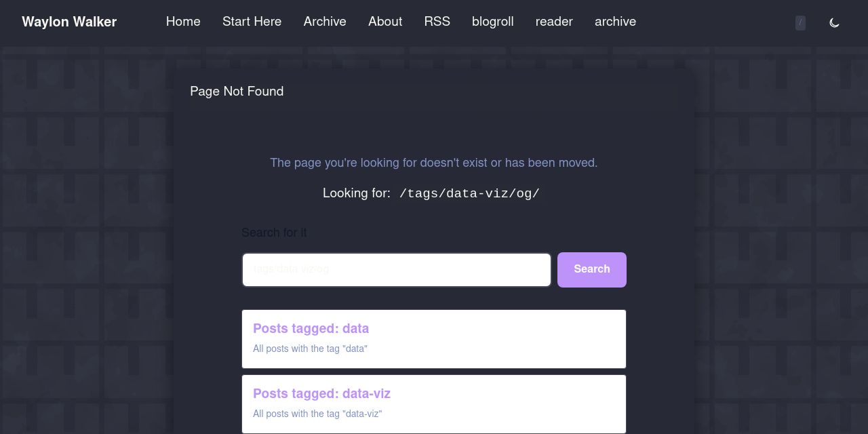Click the /tags/data-viz/og/ path code text
The height and width of the screenshot is (434, 868).
(x=469, y=193)
